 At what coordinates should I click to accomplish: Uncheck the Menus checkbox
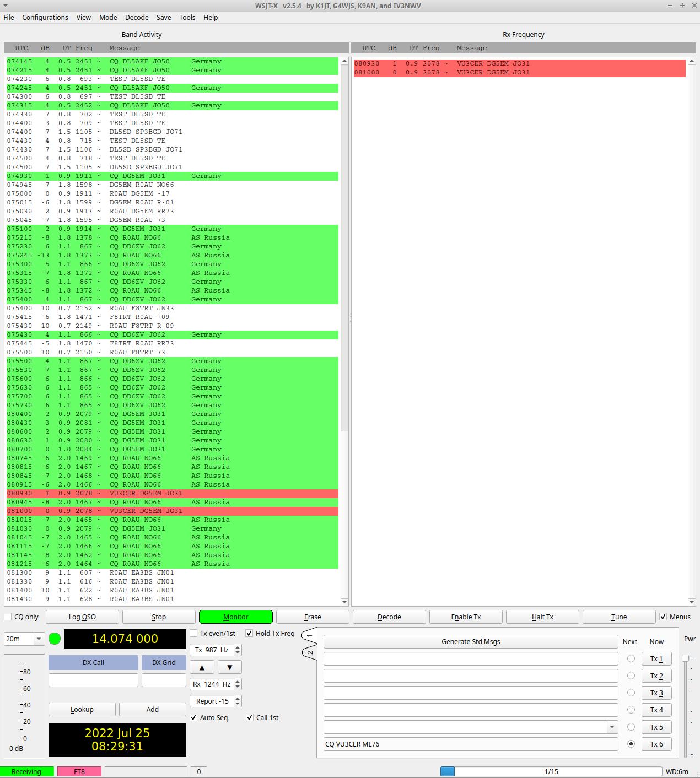coord(675,617)
